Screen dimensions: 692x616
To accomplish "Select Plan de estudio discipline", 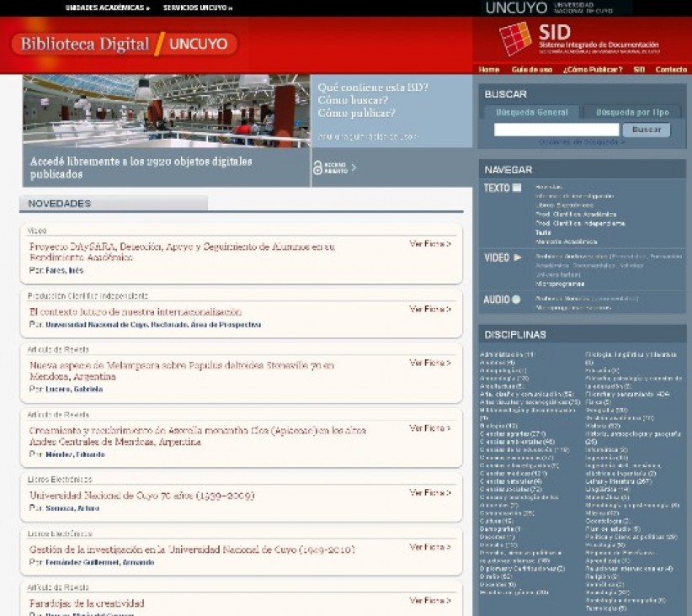I will tap(613, 529).
